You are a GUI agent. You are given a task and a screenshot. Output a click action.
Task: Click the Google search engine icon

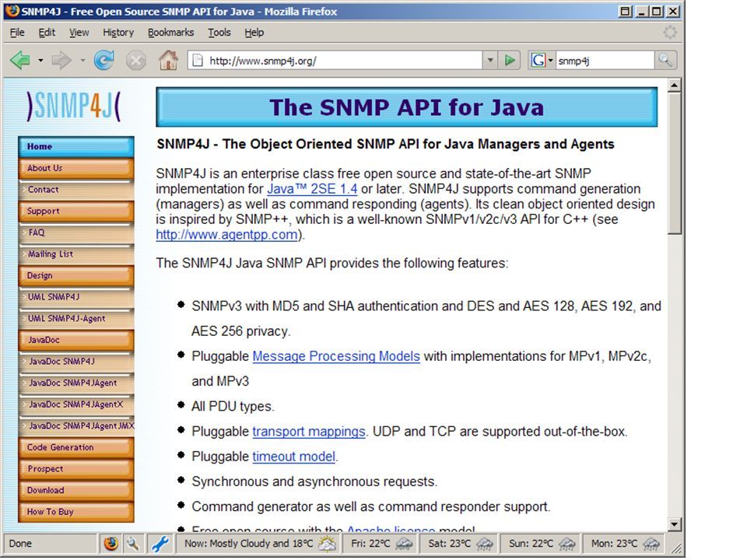click(x=538, y=61)
